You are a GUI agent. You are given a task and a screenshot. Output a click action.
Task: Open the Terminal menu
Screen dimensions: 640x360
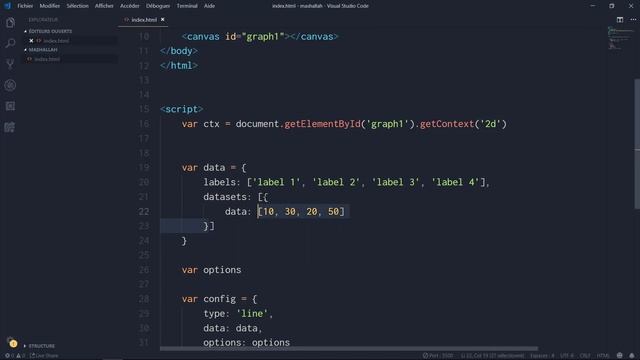click(187, 6)
